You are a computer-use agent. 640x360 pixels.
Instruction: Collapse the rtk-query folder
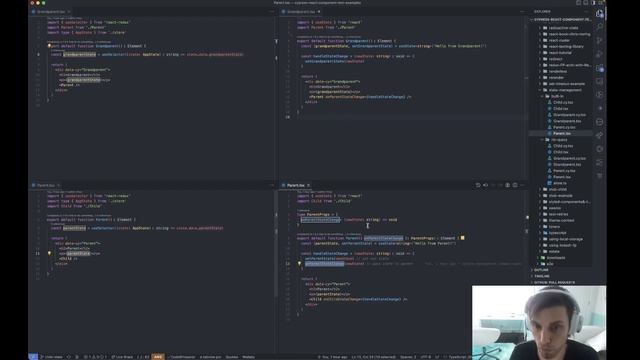click(559, 140)
